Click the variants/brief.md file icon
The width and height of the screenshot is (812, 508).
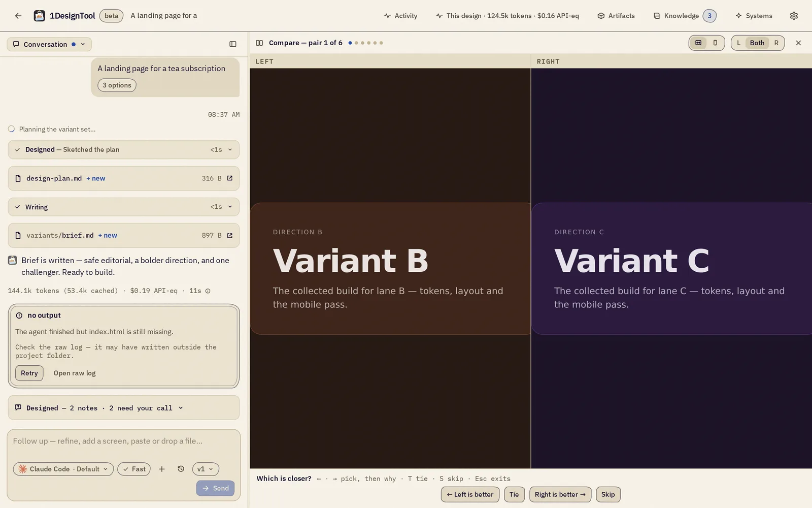coord(18,236)
